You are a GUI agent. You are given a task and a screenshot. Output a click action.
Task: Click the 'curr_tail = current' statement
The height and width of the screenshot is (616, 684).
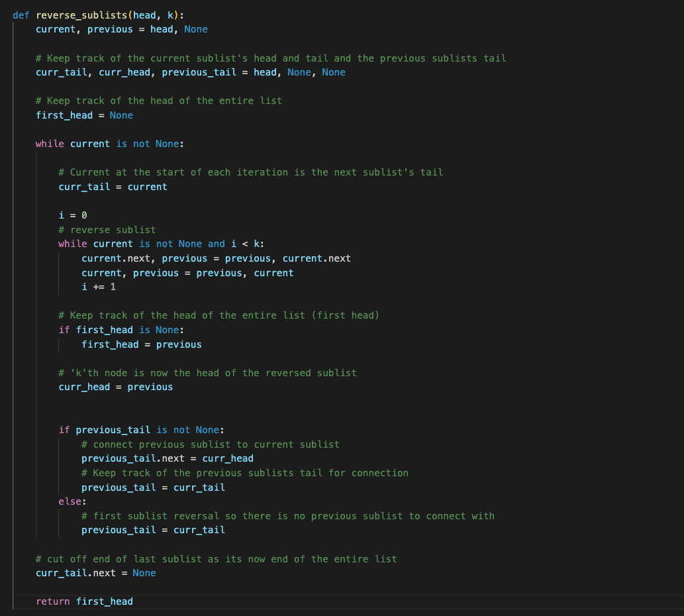(x=113, y=187)
